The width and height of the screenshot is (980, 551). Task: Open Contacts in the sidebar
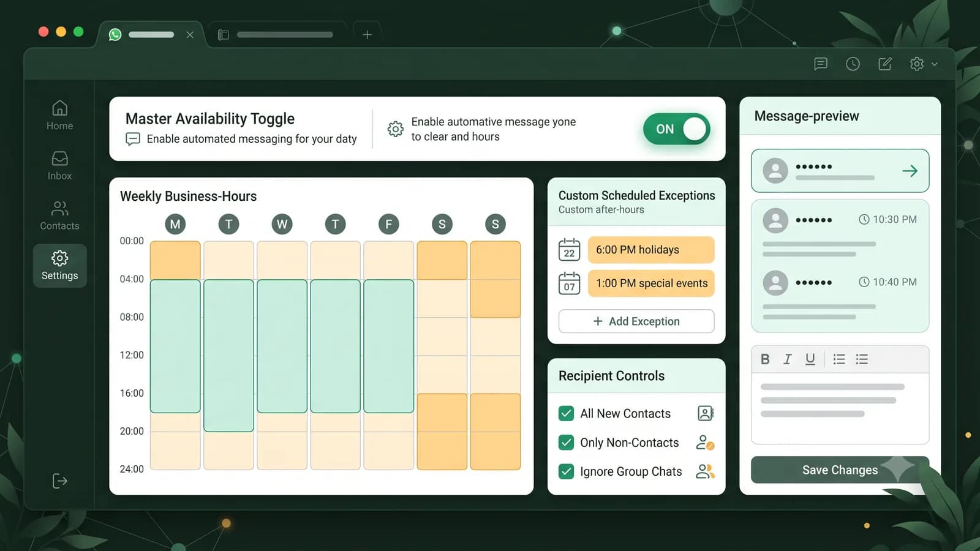tap(59, 216)
